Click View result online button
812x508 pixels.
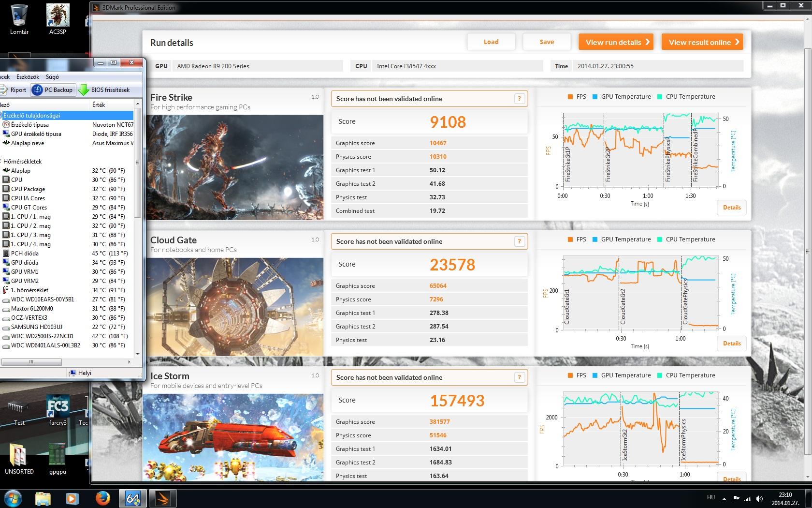pos(702,42)
